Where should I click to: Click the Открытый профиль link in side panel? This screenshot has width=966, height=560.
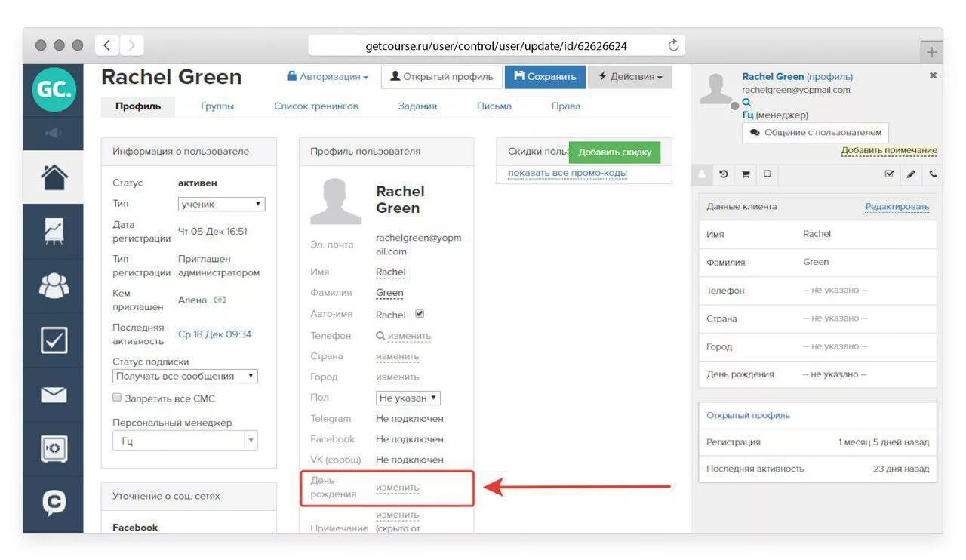748,415
